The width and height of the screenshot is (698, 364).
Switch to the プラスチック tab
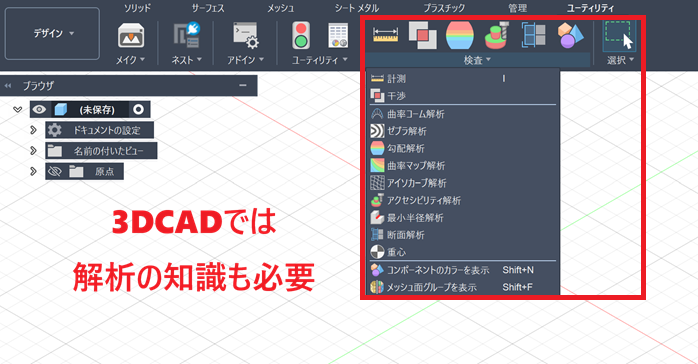(444, 8)
